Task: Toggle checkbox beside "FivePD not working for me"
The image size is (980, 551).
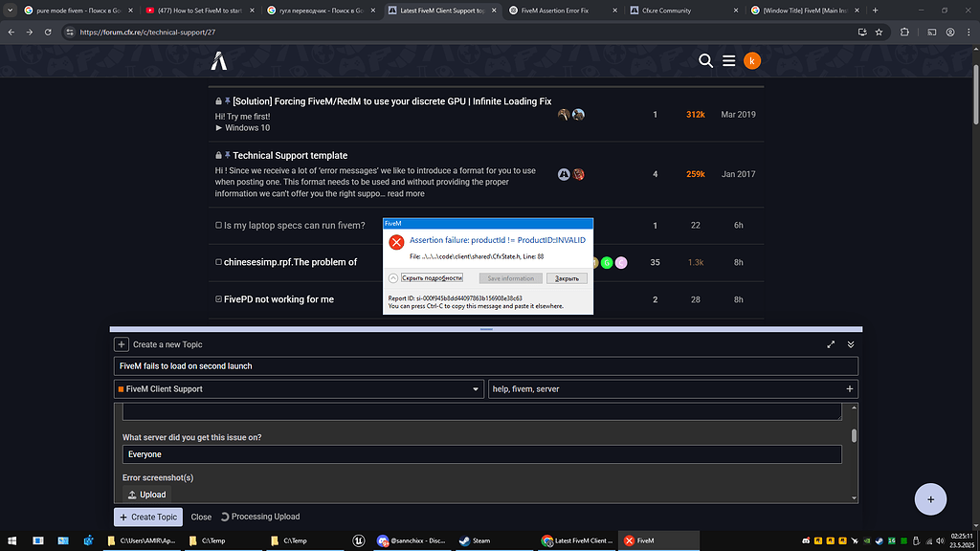Action: [x=218, y=298]
